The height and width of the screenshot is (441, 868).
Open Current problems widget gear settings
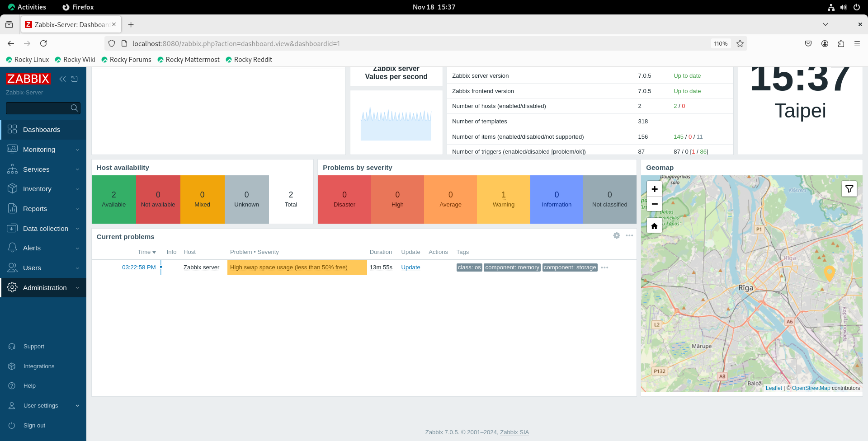617,235
